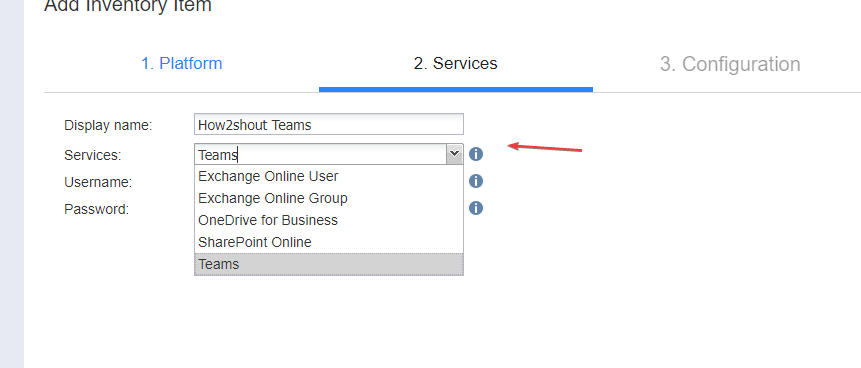The width and height of the screenshot is (861, 368).
Task: Select the Services label
Action: (x=93, y=155)
